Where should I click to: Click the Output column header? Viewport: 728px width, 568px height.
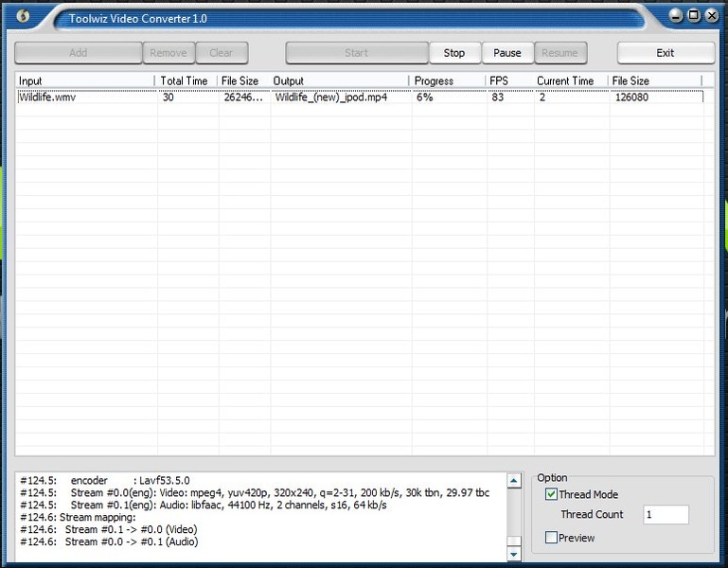coord(340,80)
